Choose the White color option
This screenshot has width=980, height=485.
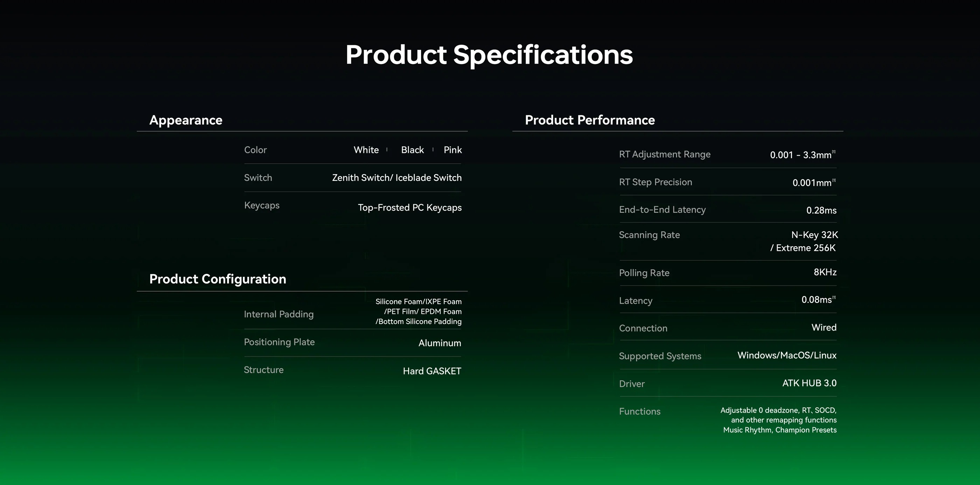(x=366, y=150)
